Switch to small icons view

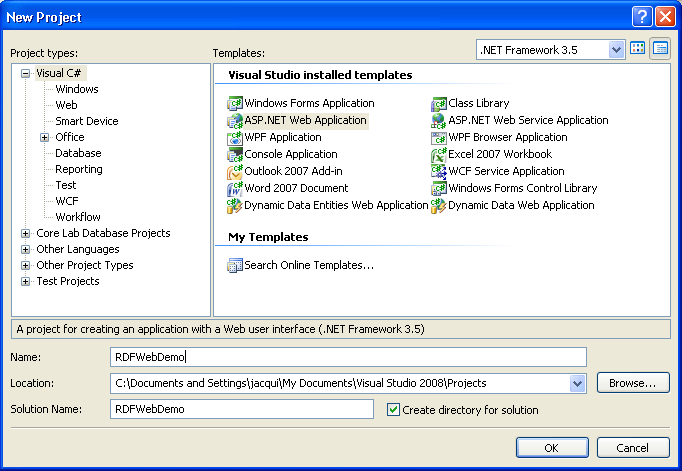pyautogui.click(x=660, y=49)
